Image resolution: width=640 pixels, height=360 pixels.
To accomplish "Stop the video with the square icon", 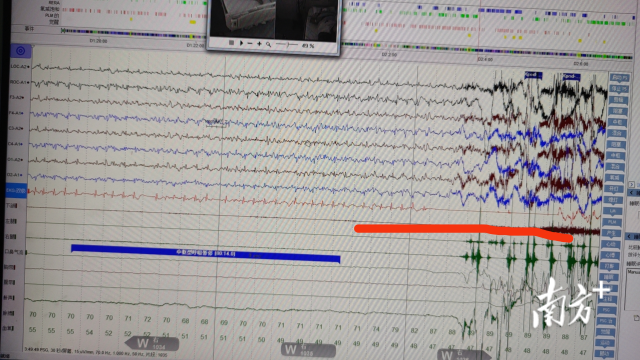I will (x=231, y=42).
